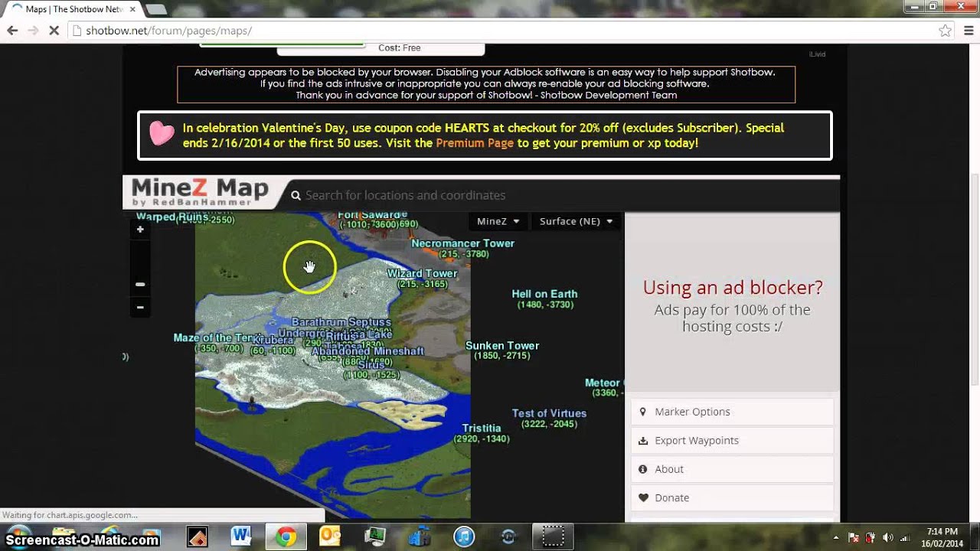Click the network signal tray icon

coord(906,537)
